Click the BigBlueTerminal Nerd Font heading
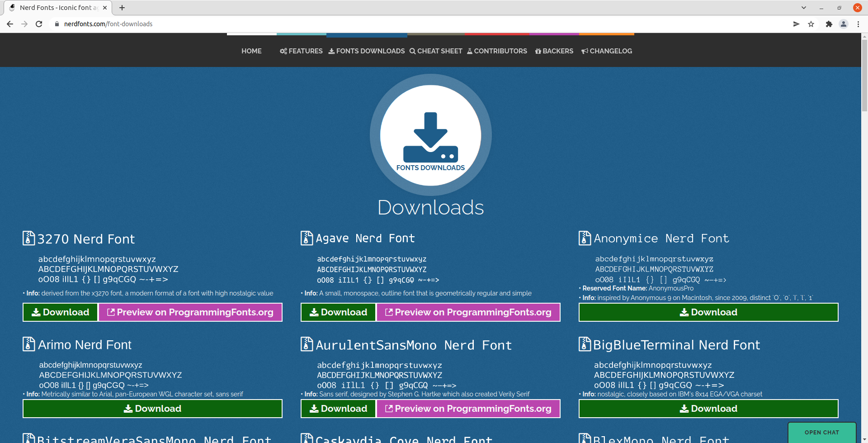868x443 pixels. (677, 345)
